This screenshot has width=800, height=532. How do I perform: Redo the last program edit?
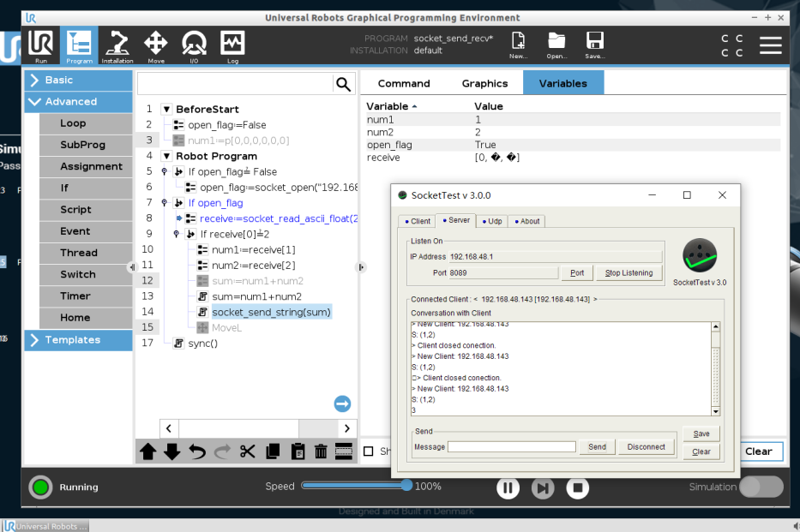point(222,451)
